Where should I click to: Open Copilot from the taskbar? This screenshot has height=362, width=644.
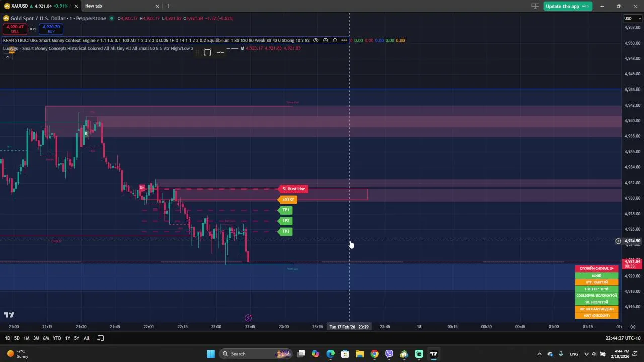315,354
